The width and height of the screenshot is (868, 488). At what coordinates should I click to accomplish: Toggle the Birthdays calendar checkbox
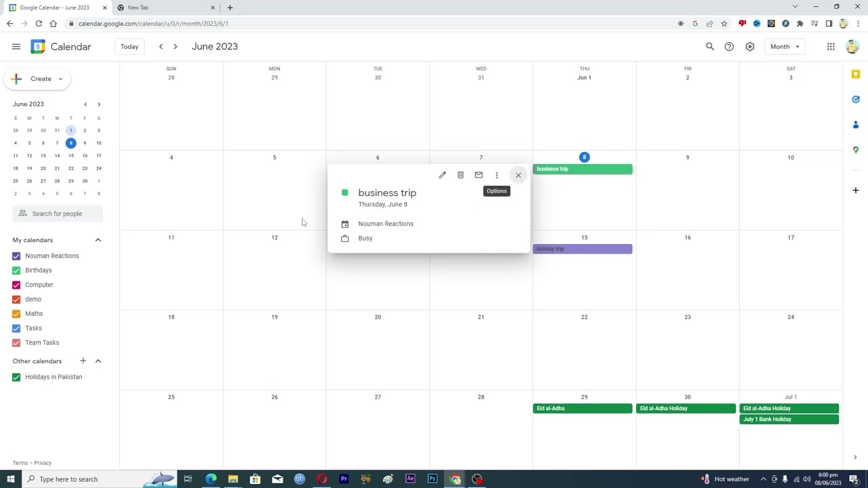coord(16,270)
